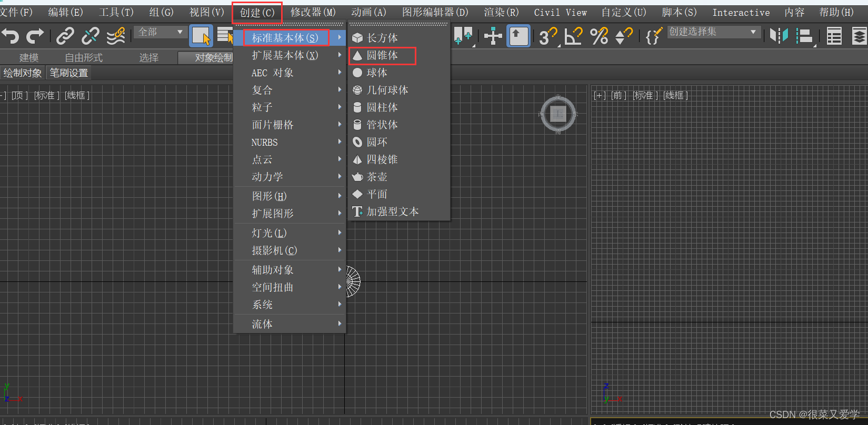Highlight 标准基本体(S) in the Create menu
Screen dimensions: 868x425
coord(290,38)
